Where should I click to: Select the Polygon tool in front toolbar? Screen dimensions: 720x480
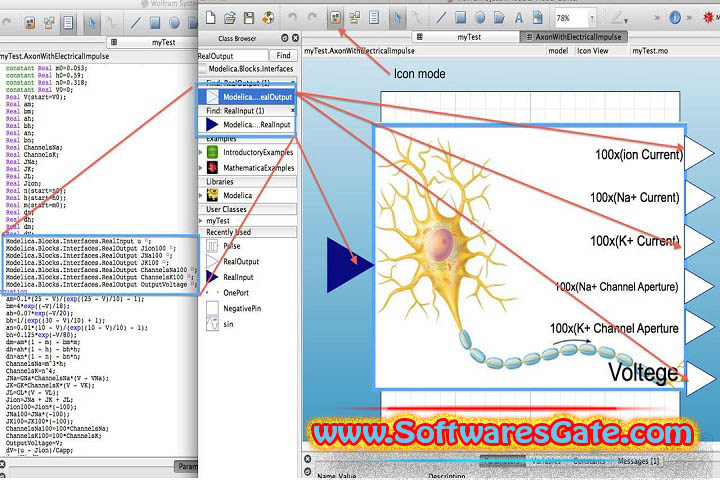[x=499, y=18]
